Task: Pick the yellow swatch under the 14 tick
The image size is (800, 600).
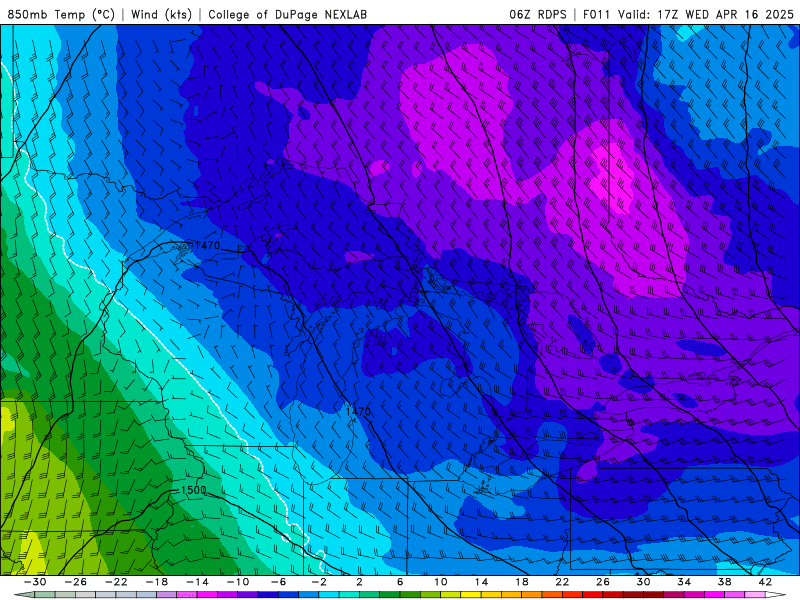Action: (x=471, y=595)
